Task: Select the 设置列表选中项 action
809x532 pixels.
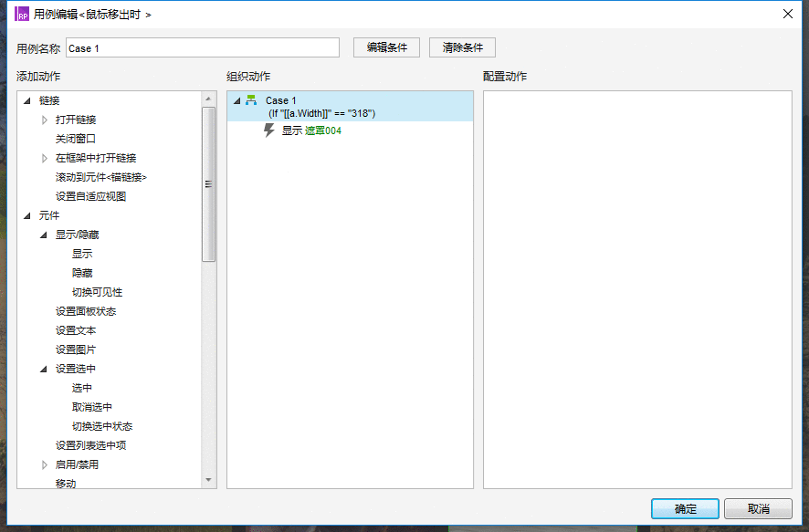Action: (x=90, y=445)
